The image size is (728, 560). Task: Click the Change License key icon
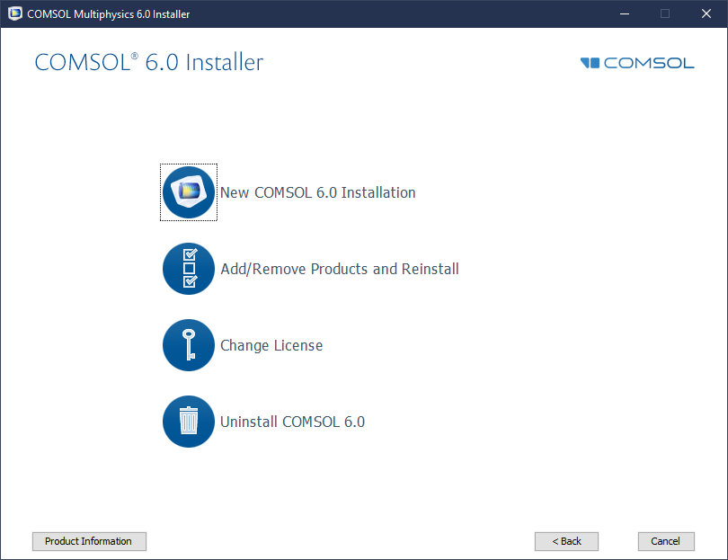pos(189,345)
